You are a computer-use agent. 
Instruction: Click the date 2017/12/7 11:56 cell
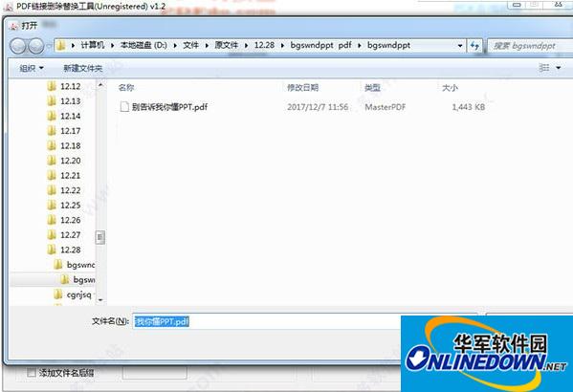(x=318, y=107)
